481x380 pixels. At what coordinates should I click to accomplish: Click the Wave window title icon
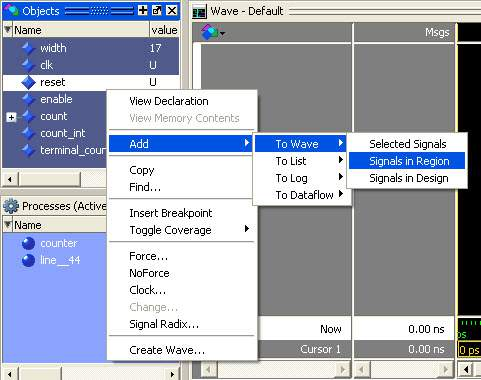tap(199, 12)
